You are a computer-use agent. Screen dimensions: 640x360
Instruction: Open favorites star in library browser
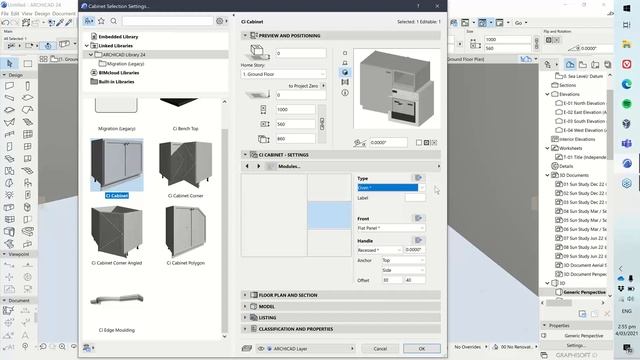[101, 21]
